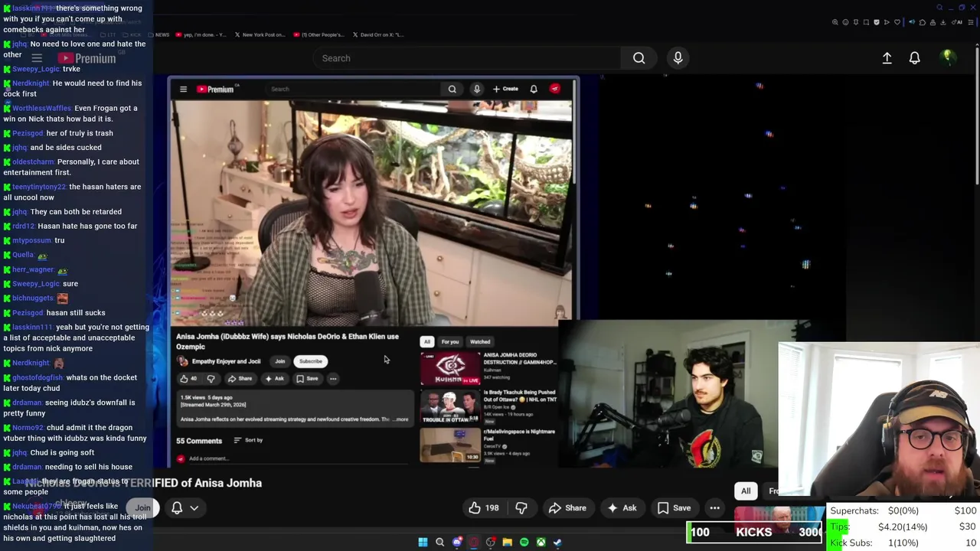The height and width of the screenshot is (551, 980).
Task: Click inner YouTube Premium logo
Action: click(215, 90)
